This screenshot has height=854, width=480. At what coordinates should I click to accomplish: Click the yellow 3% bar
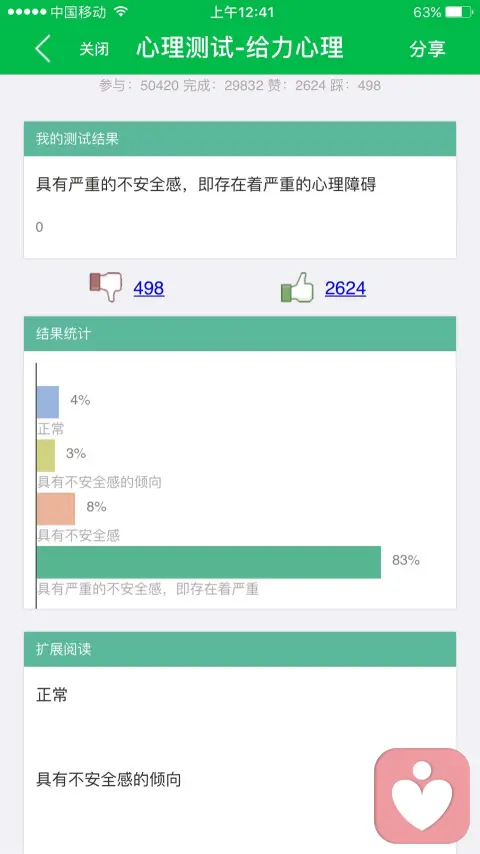pyautogui.click(x=46, y=455)
